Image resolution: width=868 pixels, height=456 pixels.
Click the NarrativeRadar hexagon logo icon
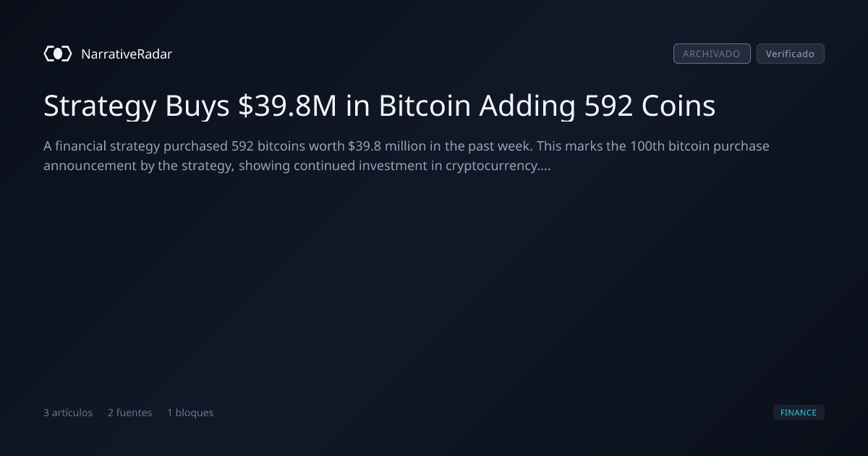(x=58, y=54)
